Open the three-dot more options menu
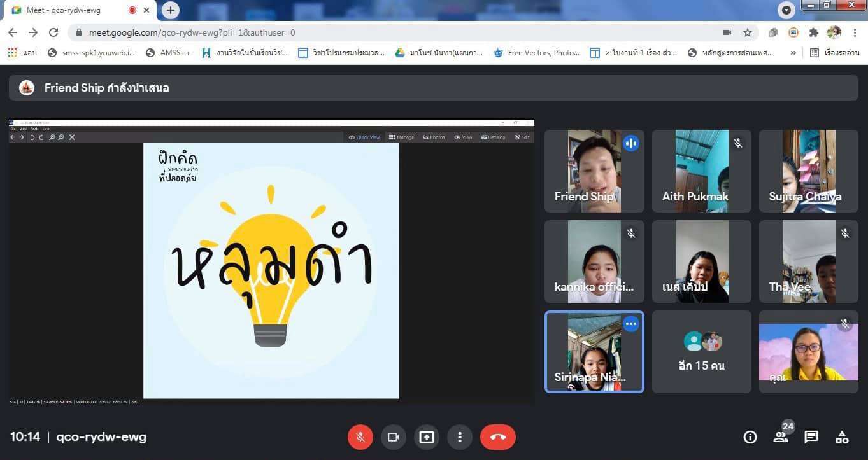Image resolution: width=868 pixels, height=460 pixels. [x=459, y=437]
